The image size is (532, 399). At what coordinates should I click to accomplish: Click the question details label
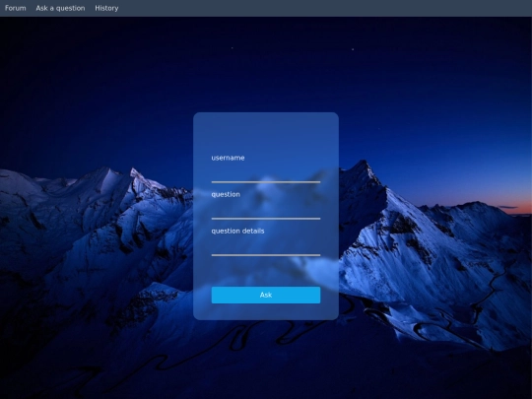[x=237, y=232]
